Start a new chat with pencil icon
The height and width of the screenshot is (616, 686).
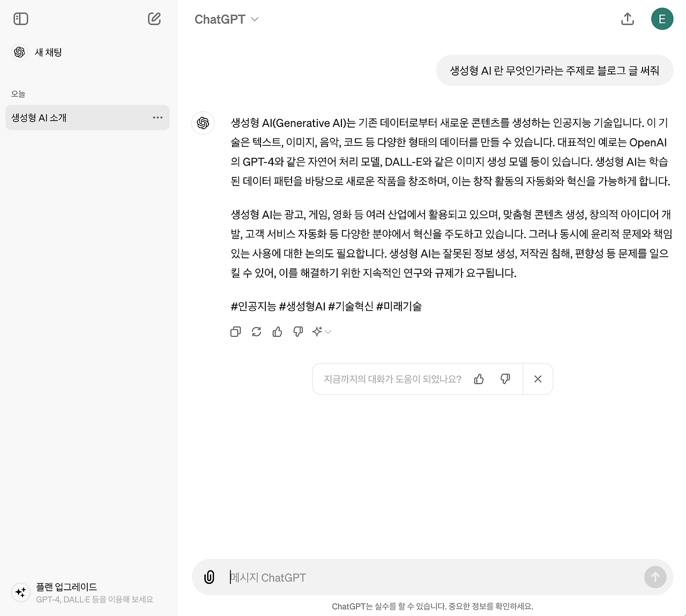pos(154,19)
